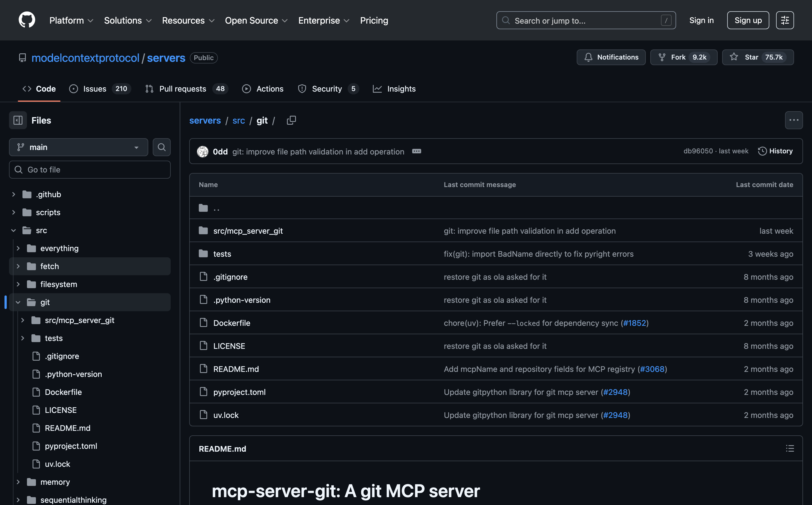Click the Go to file input
This screenshot has height=505, width=812.
pyautogui.click(x=90, y=170)
